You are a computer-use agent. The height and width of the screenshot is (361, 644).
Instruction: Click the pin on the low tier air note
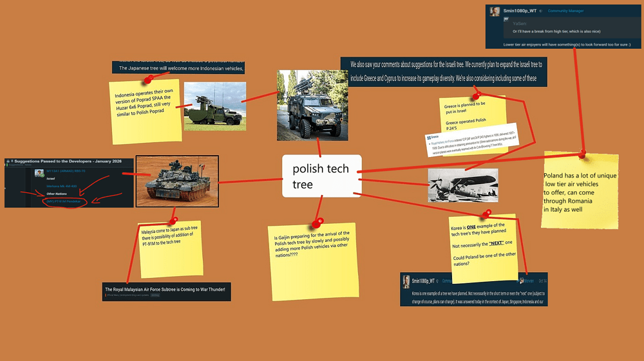coord(582,154)
